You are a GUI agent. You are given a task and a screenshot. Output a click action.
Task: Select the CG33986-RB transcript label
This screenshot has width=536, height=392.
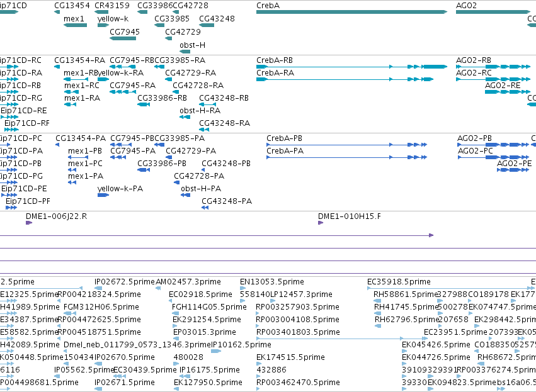(x=162, y=98)
